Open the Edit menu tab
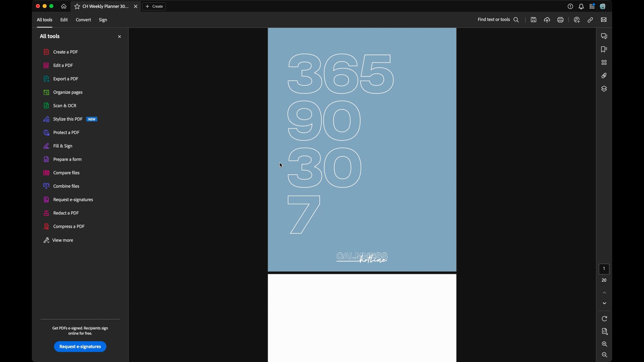Viewport: 644px width, 362px height. click(x=64, y=20)
